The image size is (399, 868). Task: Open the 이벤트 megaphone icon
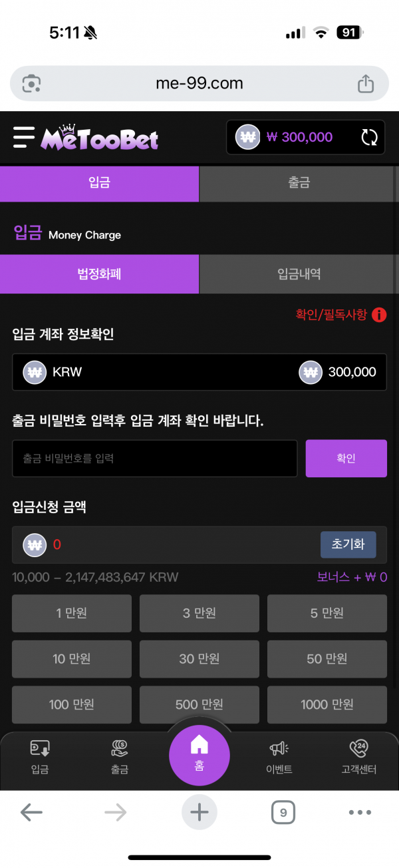(279, 757)
